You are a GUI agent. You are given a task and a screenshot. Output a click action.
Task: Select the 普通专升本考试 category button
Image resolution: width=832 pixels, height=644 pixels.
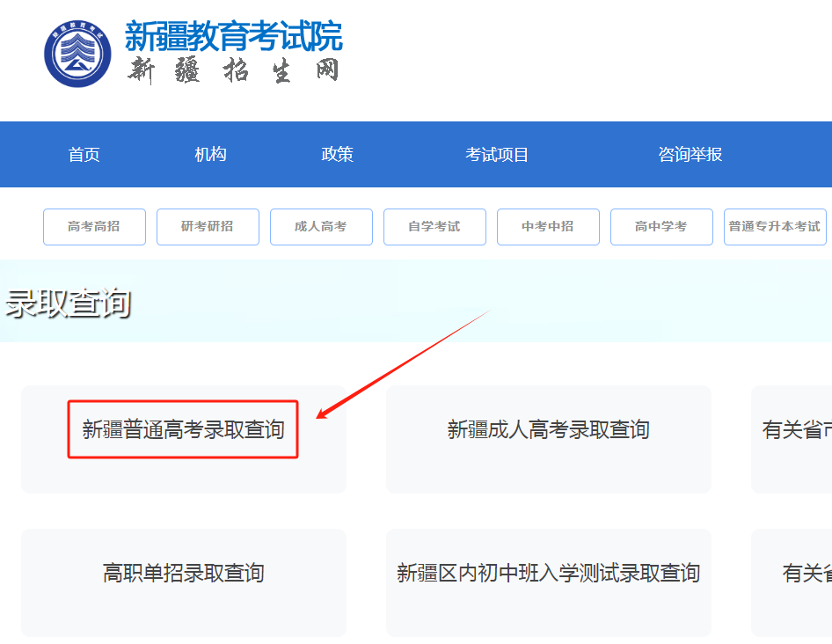click(x=775, y=227)
